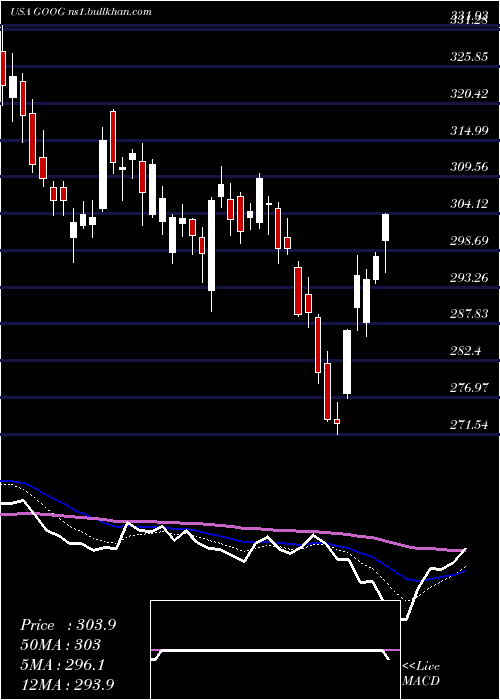The image size is (500, 700).
Task: Click the 298.69 price axis label
Action: pyautogui.click(x=468, y=241)
